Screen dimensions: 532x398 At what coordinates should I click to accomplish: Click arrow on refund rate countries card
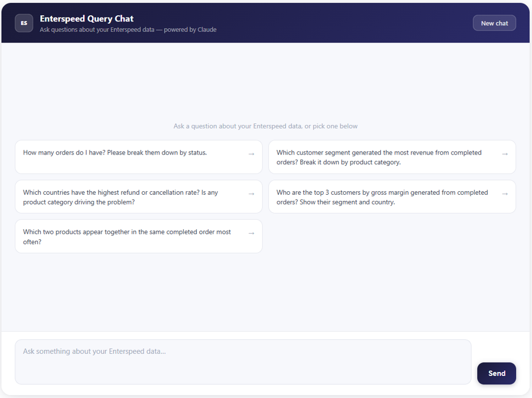[x=251, y=194]
